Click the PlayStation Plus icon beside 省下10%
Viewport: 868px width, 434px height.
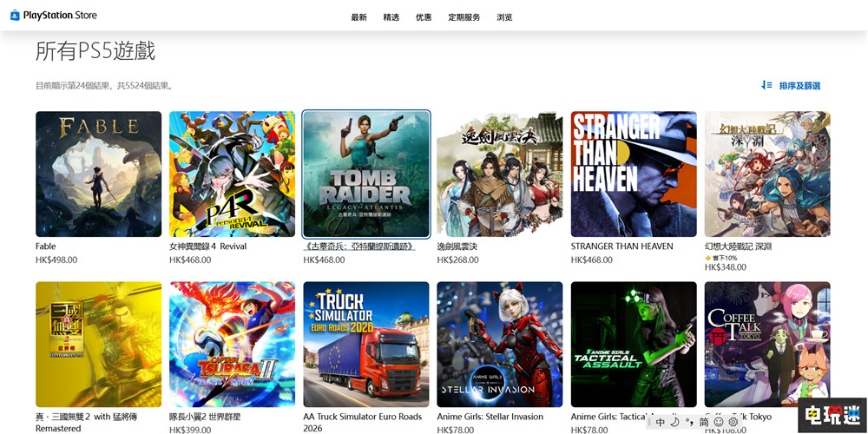[707, 258]
